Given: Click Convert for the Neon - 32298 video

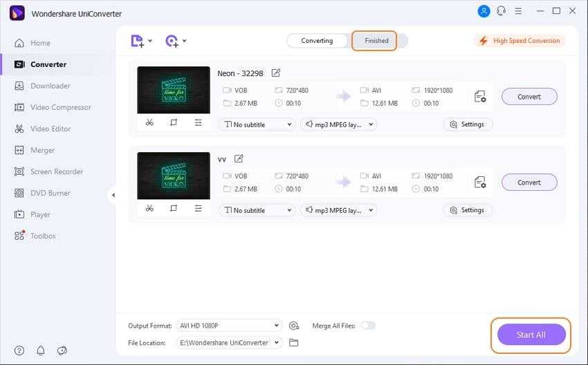Looking at the screenshot, I should (x=529, y=97).
